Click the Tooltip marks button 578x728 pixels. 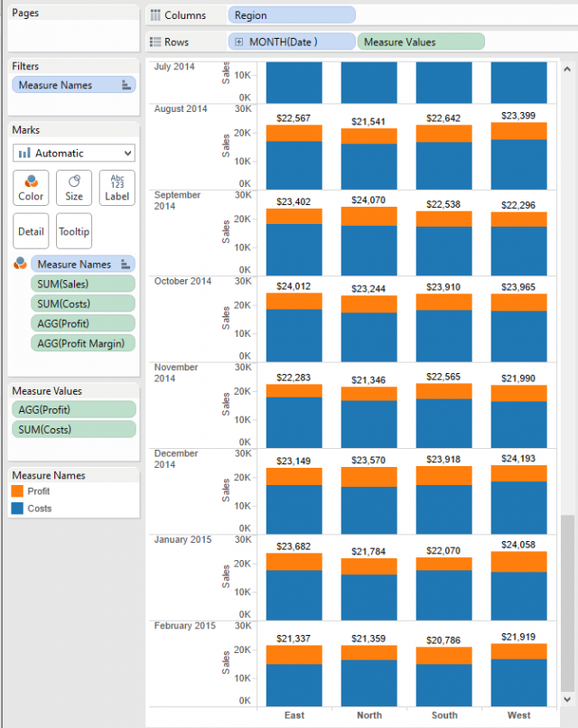(73, 231)
